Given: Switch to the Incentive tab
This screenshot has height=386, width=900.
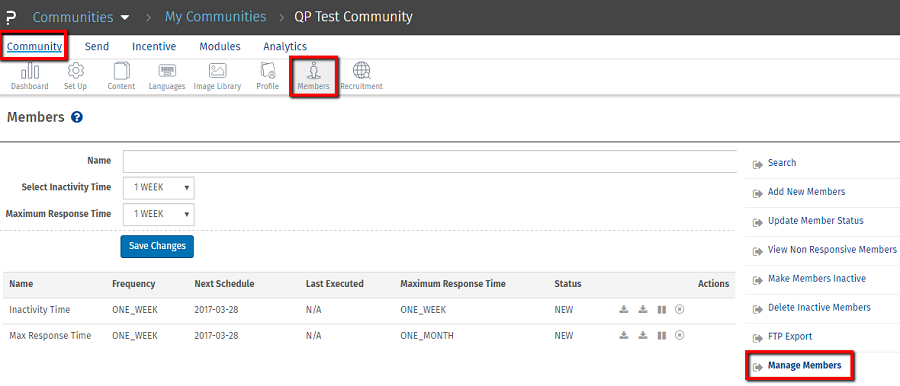Looking at the screenshot, I should tap(154, 47).
